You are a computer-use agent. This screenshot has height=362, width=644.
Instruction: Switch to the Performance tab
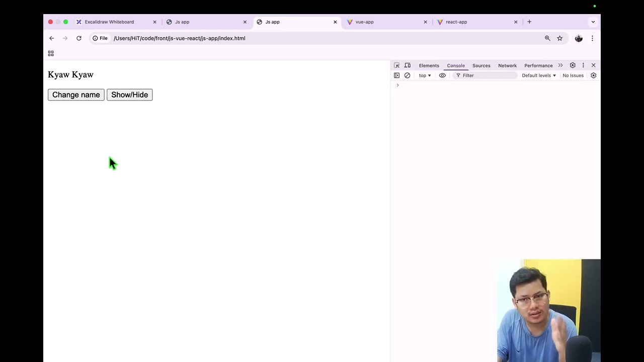coord(538,65)
